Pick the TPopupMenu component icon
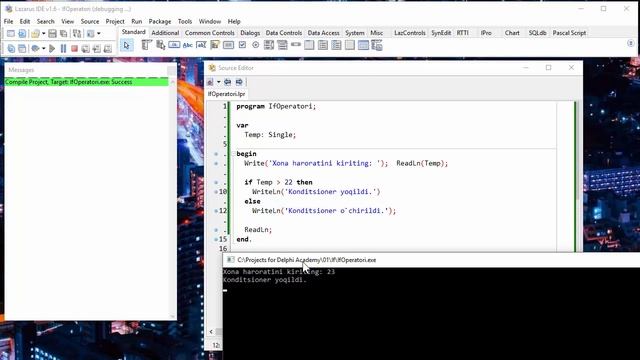Screen dimensions: 640x360 pos(160,45)
